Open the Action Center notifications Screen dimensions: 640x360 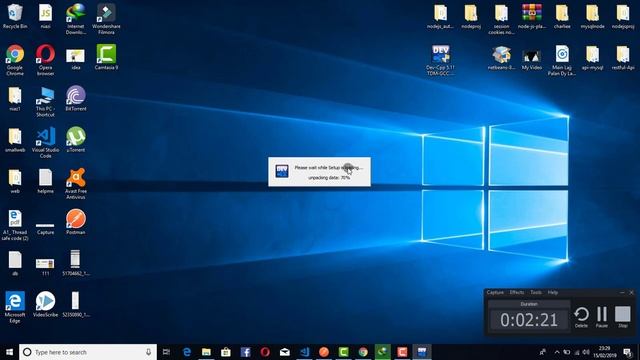[x=628, y=352]
